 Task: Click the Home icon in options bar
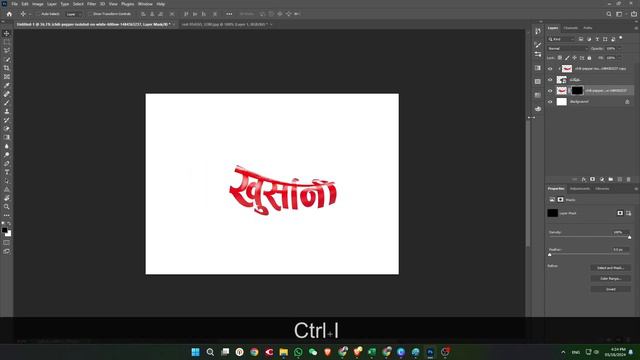tap(9, 14)
